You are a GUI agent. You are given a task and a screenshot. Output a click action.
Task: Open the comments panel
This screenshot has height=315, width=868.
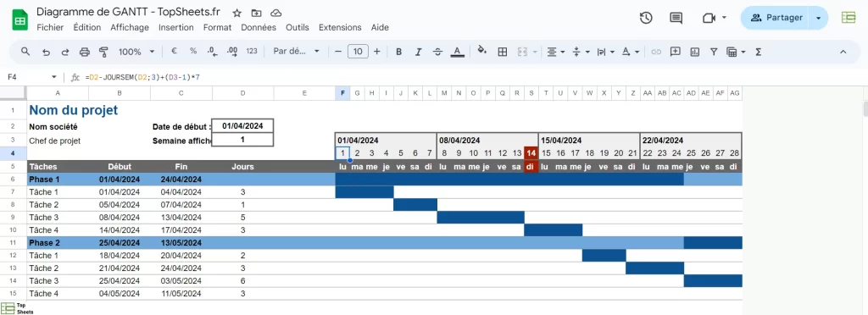pyautogui.click(x=676, y=18)
